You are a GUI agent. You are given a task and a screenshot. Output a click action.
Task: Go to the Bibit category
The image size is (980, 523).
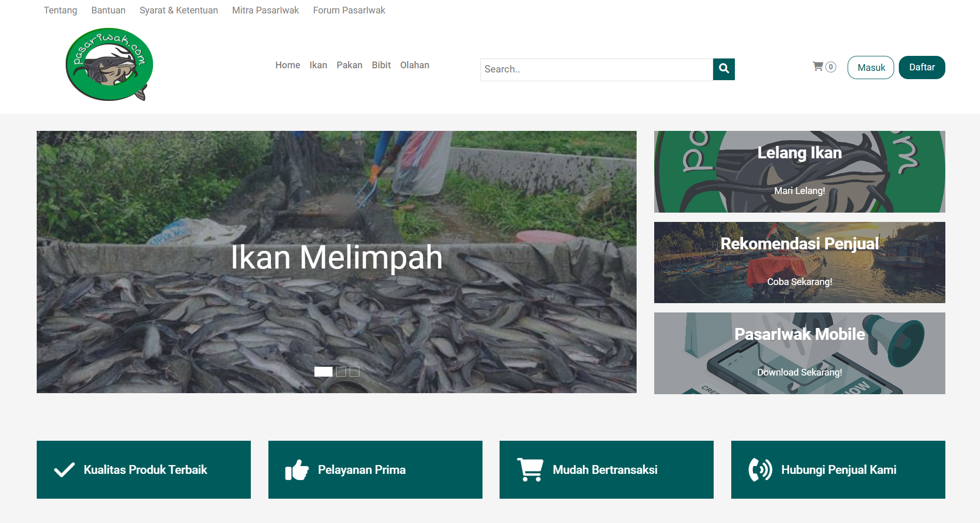point(381,65)
